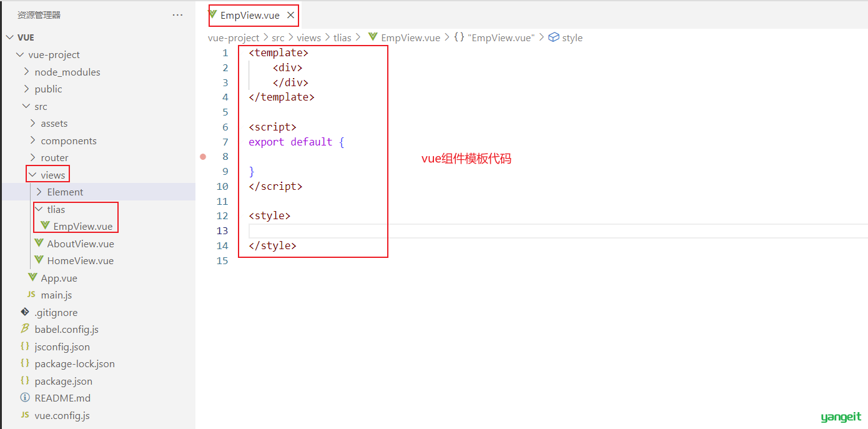Screen dimensions: 868x429
Task: Click the git icon next to .gitignore
Action: [x=25, y=312]
